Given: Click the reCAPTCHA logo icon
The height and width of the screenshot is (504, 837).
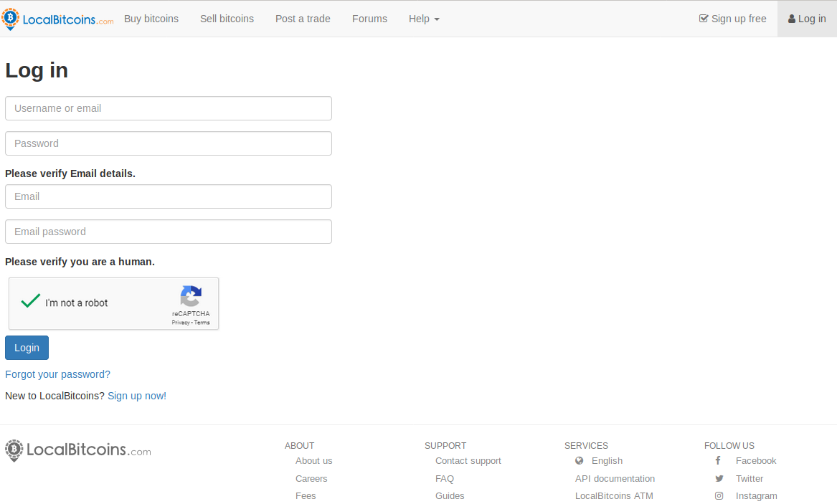Looking at the screenshot, I should tap(191, 296).
